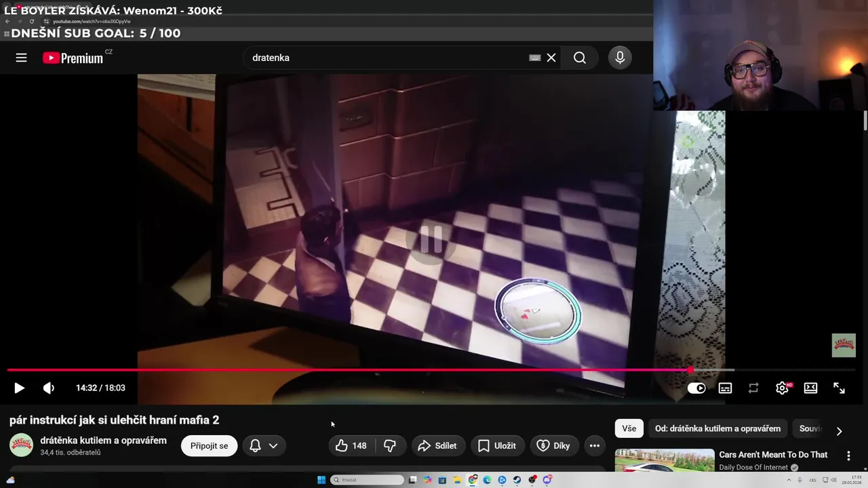Viewport: 868px width, 488px height.
Task: Open the on-screen keyboard icon in search
Action: (x=535, y=58)
